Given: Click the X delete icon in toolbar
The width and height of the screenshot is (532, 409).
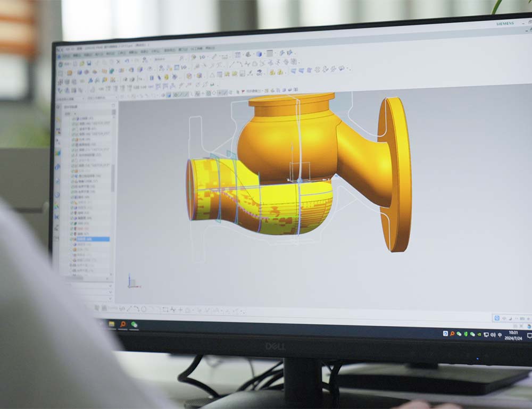Looking at the screenshot, I should [x=118, y=62].
